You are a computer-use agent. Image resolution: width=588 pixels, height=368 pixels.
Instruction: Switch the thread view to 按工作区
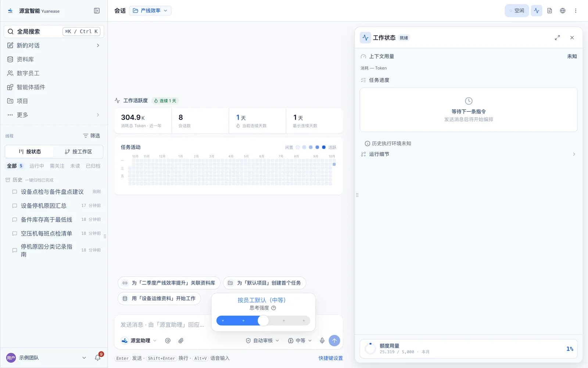tap(78, 152)
